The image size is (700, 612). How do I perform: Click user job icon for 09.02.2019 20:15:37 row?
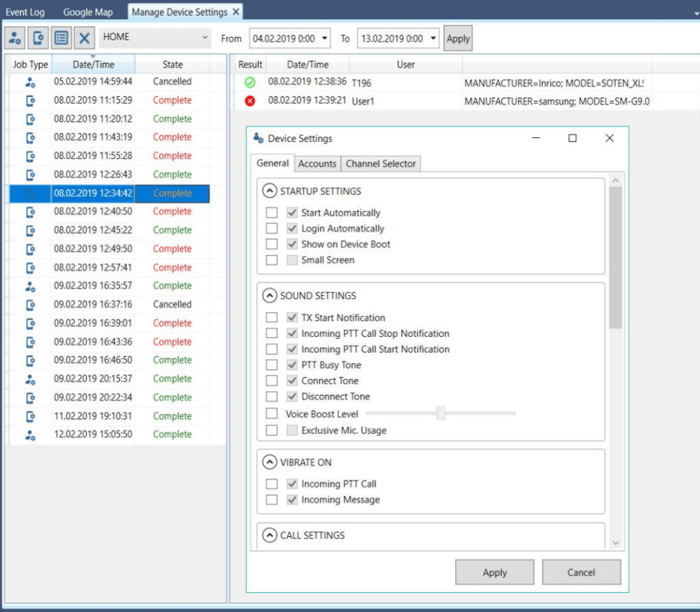(x=30, y=379)
